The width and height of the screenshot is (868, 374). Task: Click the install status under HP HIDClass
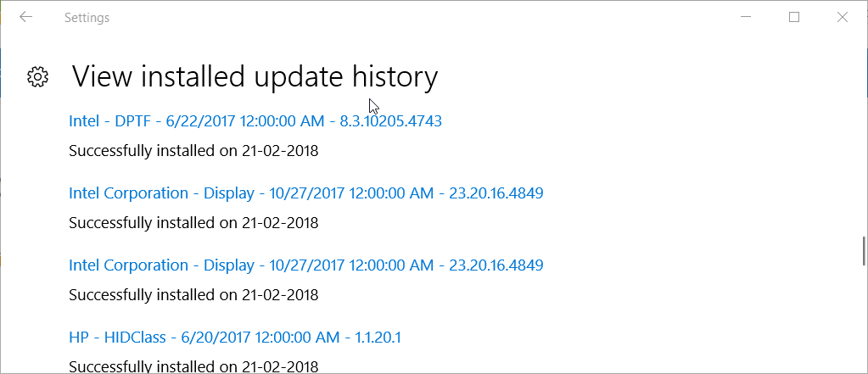point(193,366)
